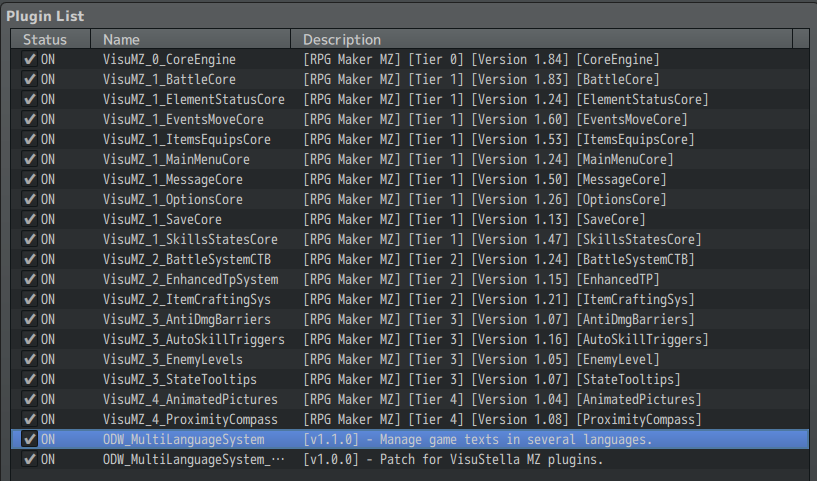The height and width of the screenshot is (481, 817).
Task: Click the EnemyLevel Version 1.05 description
Action: pyautogui.click(x=481, y=359)
